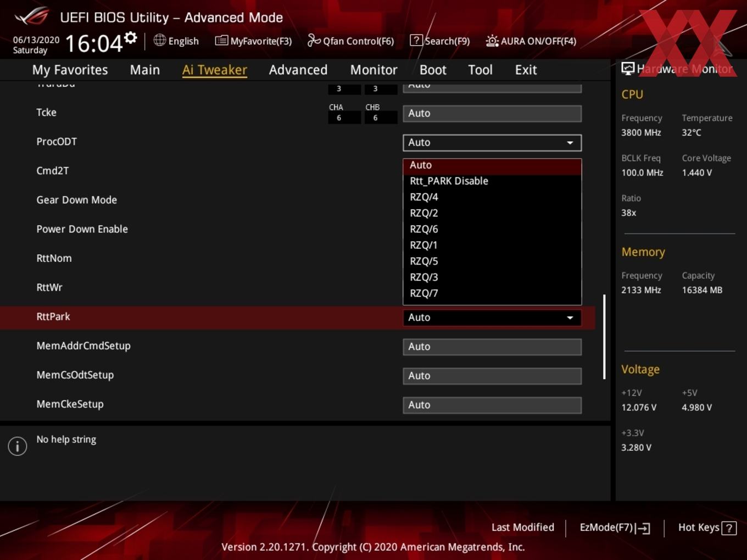
Task: Click the Hardware Monitor screen icon
Action: coord(628,68)
